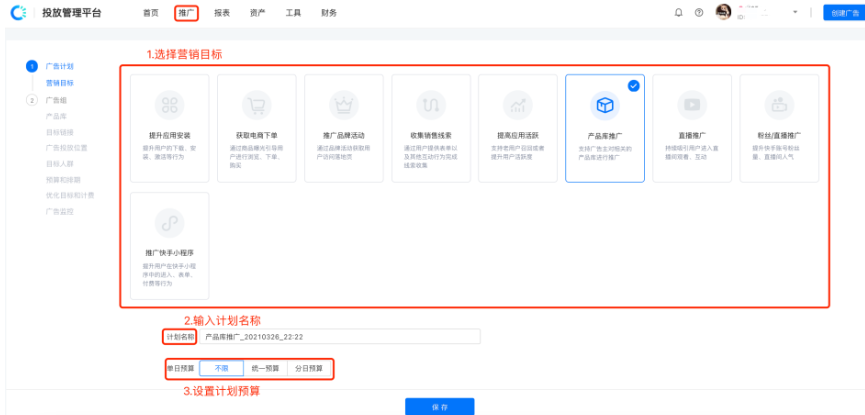Click the 推广快手小程序 link icon
This screenshot has width=865, height=415.
point(169,223)
